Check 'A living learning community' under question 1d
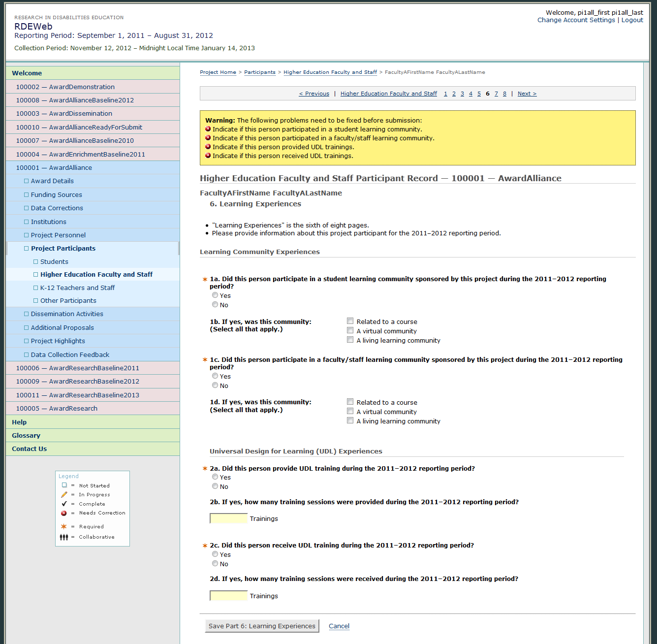Image resolution: width=657 pixels, height=644 pixels. click(350, 421)
